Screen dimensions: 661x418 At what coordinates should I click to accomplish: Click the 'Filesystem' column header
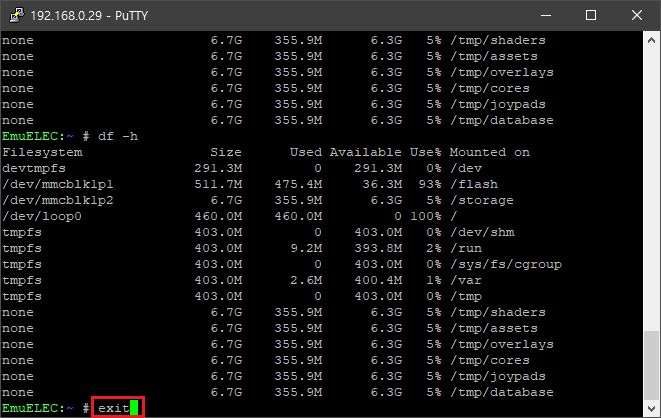pyautogui.click(x=42, y=153)
